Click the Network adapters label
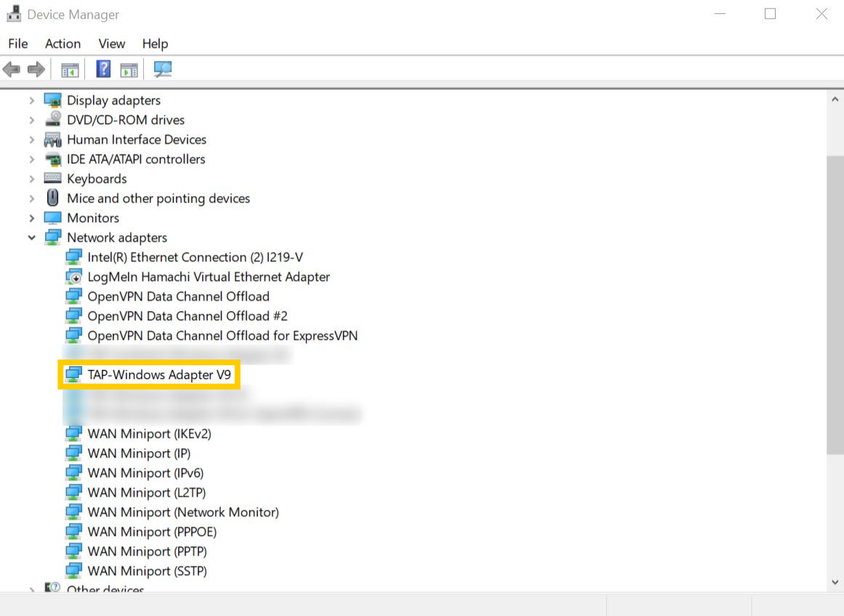Screen dimensions: 844x616 117,238
